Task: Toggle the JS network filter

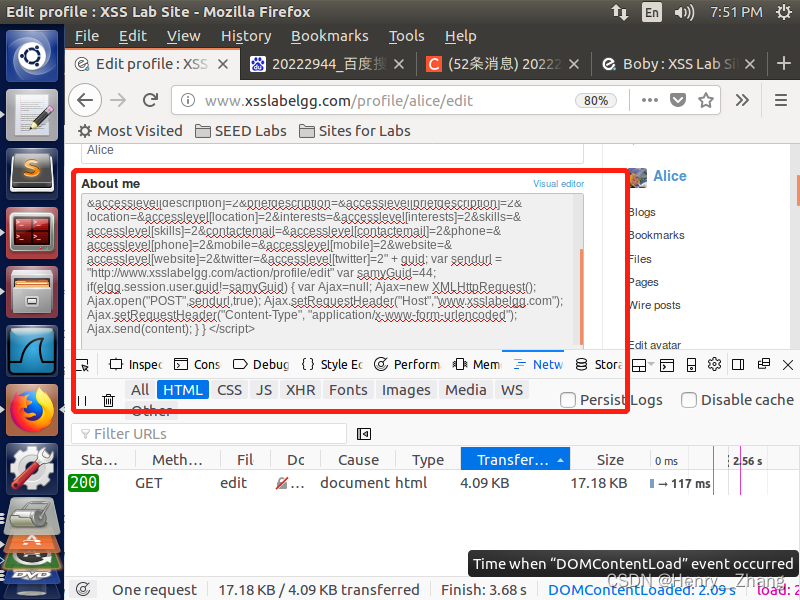Action: 264,390
